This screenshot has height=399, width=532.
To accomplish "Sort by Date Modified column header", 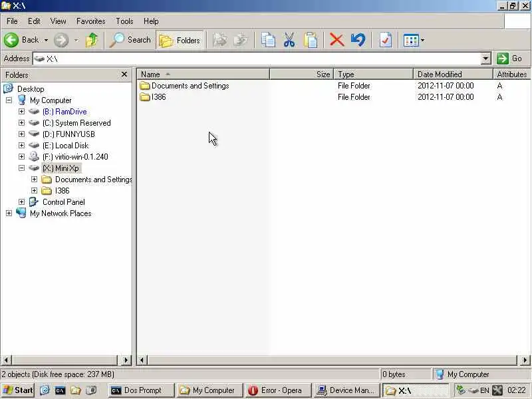I will click(454, 74).
